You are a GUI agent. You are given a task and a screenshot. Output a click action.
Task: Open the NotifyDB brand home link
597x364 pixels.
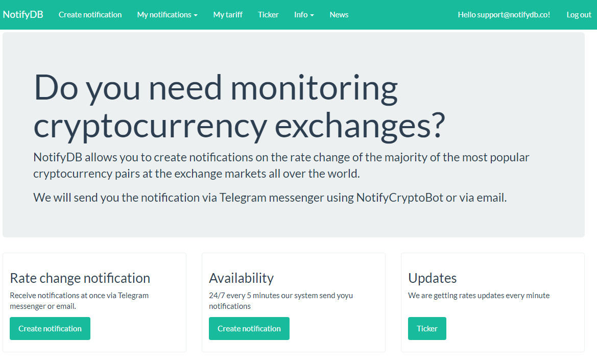pyautogui.click(x=23, y=14)
